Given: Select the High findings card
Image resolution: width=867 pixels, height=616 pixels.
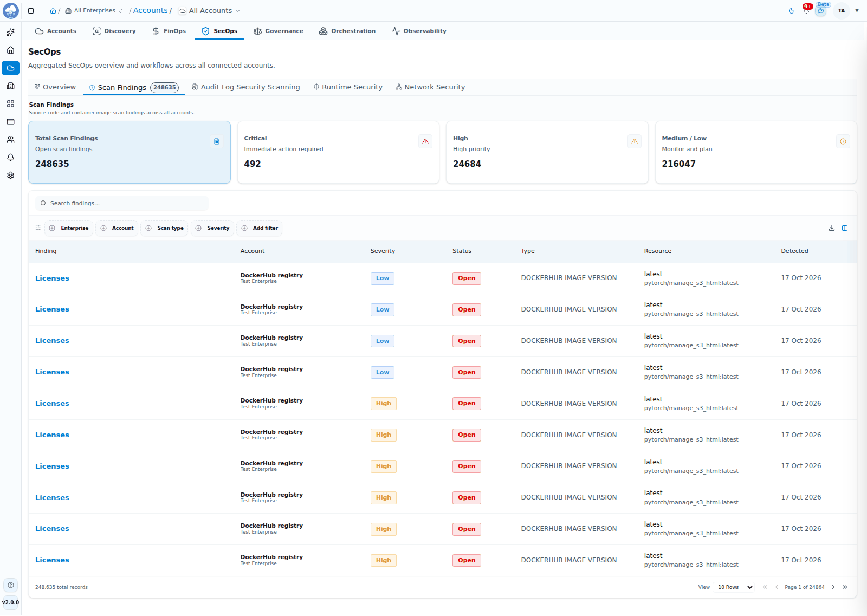Looking at the screenshot, I should coord(547,152).
